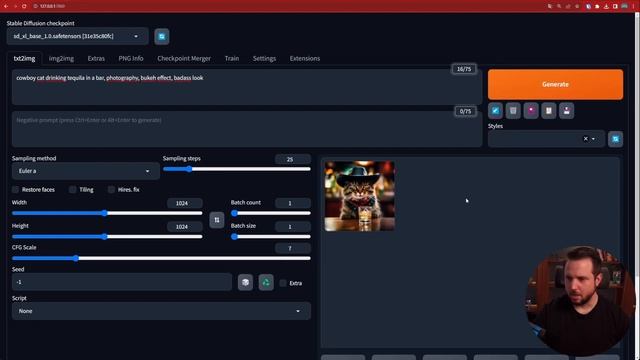
Task: Click the Sampling steps number field showing 25
Action: pos(293,159)
